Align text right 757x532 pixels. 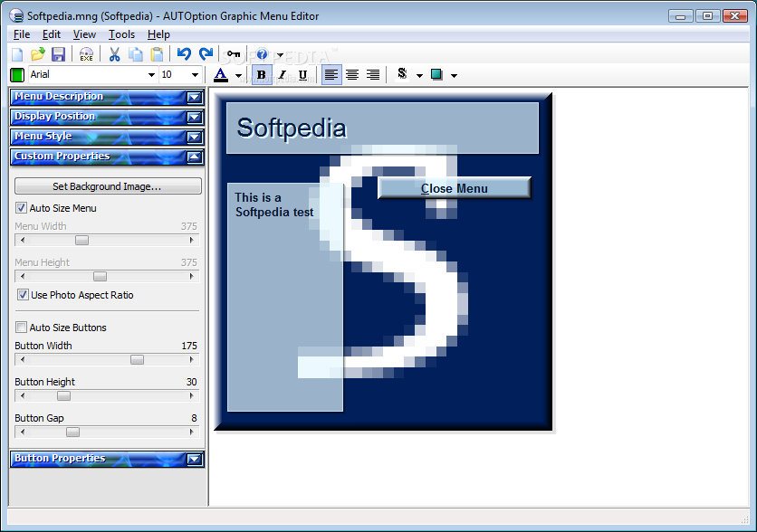[x=373, y=75]
